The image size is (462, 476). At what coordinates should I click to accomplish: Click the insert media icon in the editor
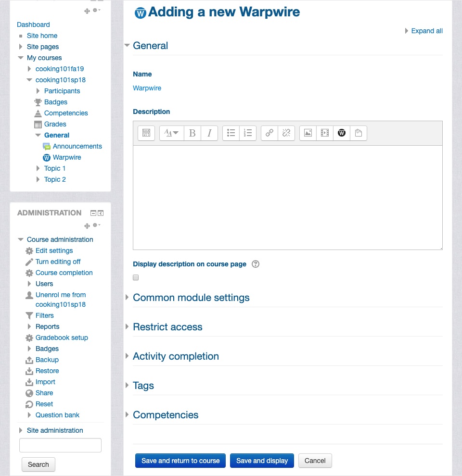click(325, 133)
